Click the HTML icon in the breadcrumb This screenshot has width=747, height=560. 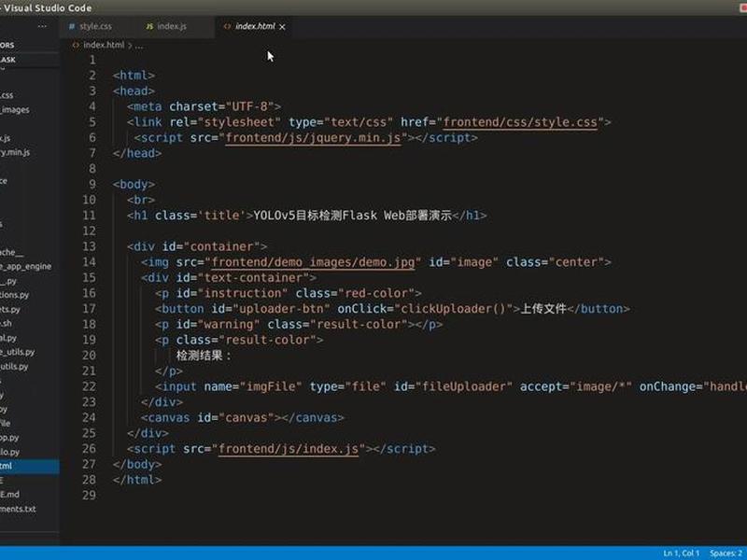point(76,45)
